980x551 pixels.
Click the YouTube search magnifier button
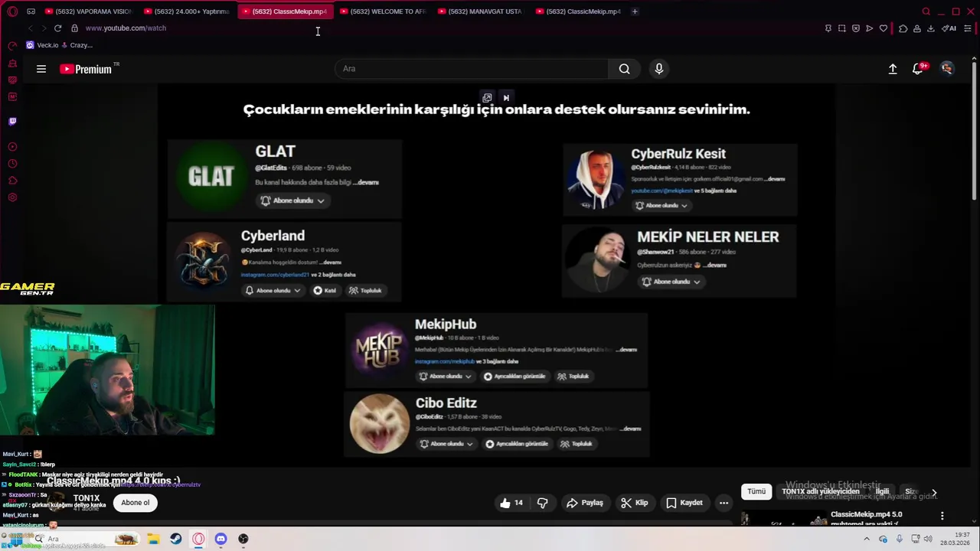pyautogui.click(x=625, y=69)
